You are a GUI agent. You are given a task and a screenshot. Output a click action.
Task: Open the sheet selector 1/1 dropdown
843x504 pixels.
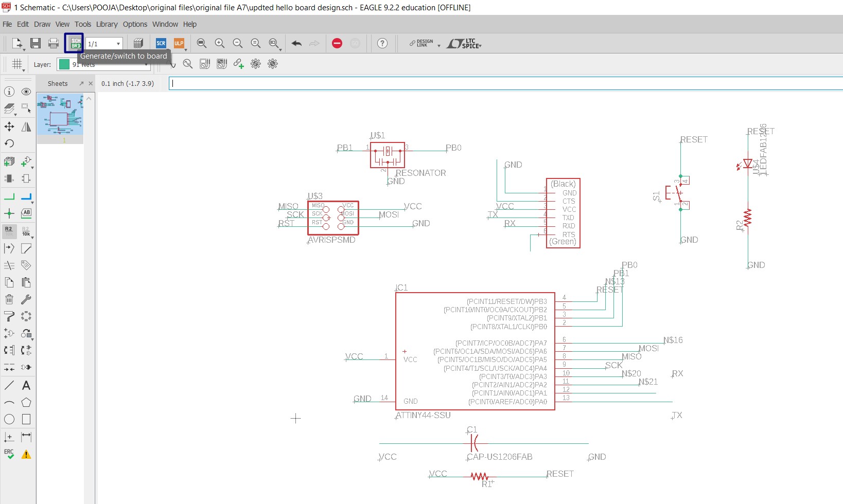click(104, 44)
